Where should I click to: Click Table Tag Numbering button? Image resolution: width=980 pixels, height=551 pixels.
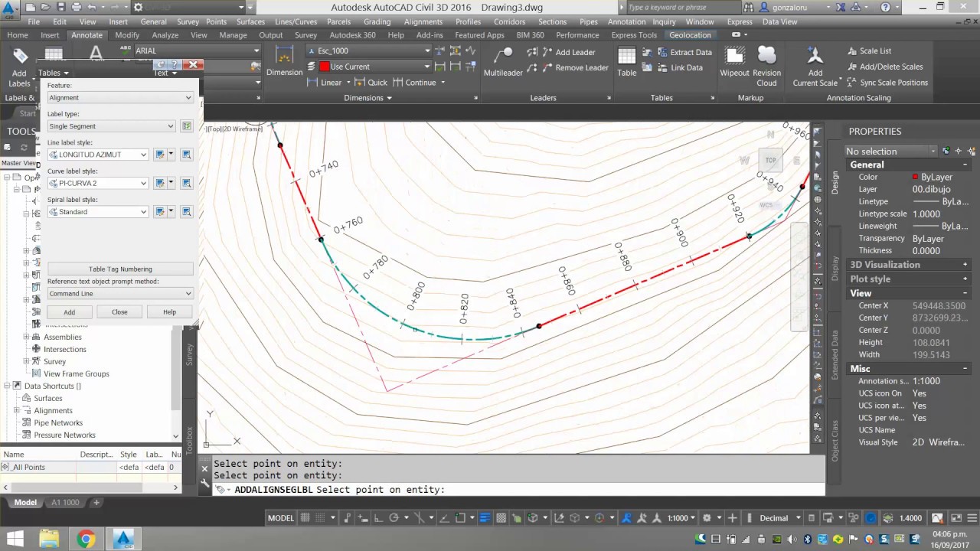pyautogui.click(x=120, y=269)
